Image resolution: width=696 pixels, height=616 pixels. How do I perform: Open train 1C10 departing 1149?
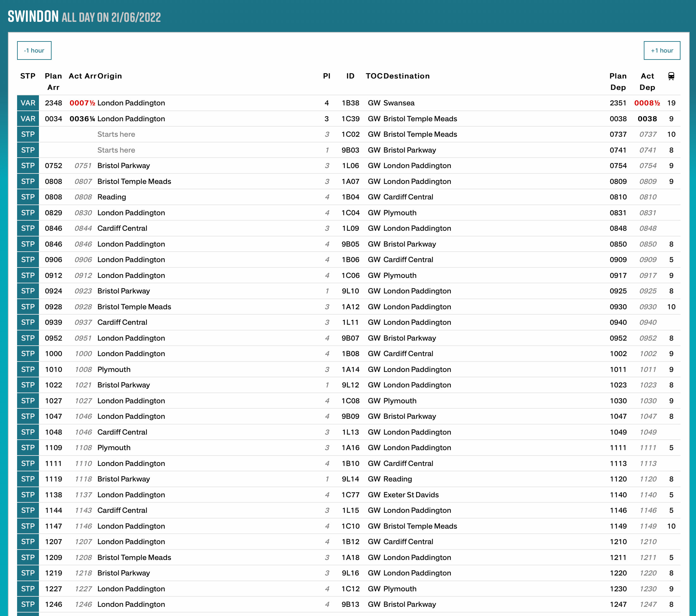(351, 526)
